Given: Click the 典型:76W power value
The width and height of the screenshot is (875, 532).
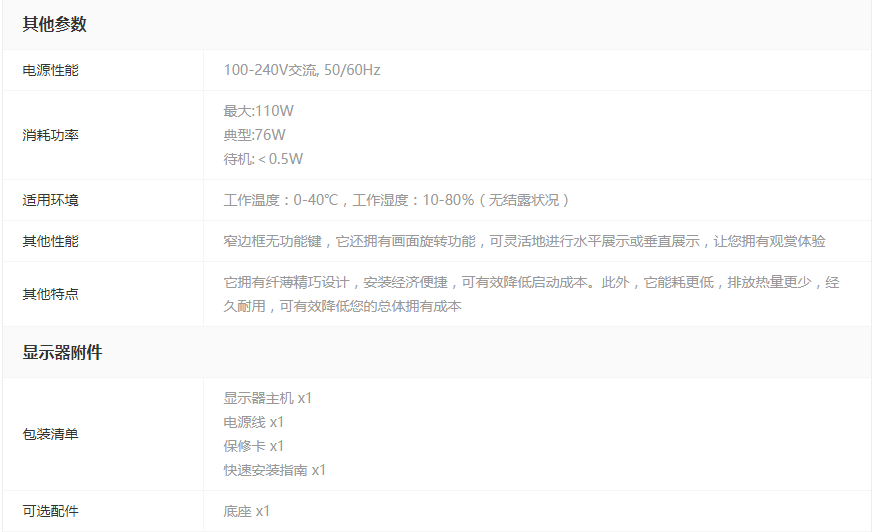Looking at the screenshot, I should (255, 135).
